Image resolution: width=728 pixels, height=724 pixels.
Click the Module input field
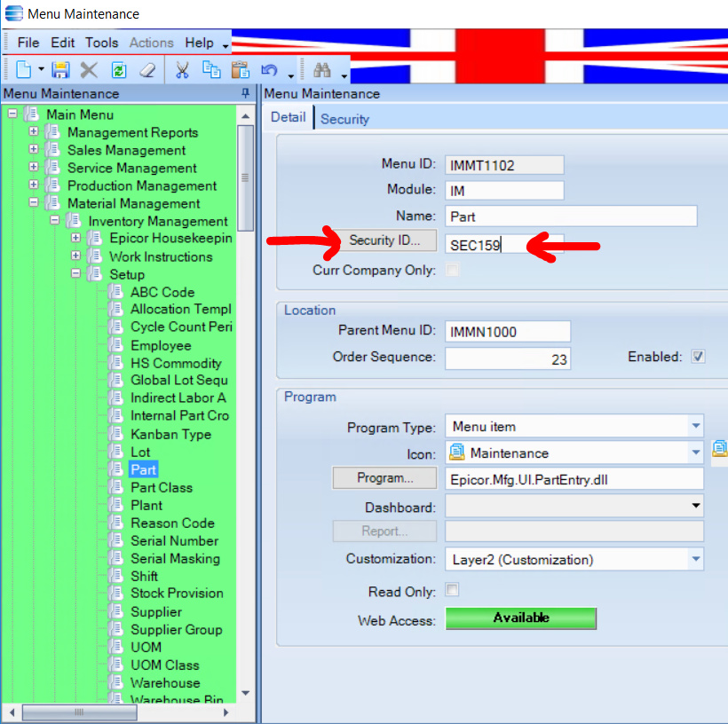504,190
